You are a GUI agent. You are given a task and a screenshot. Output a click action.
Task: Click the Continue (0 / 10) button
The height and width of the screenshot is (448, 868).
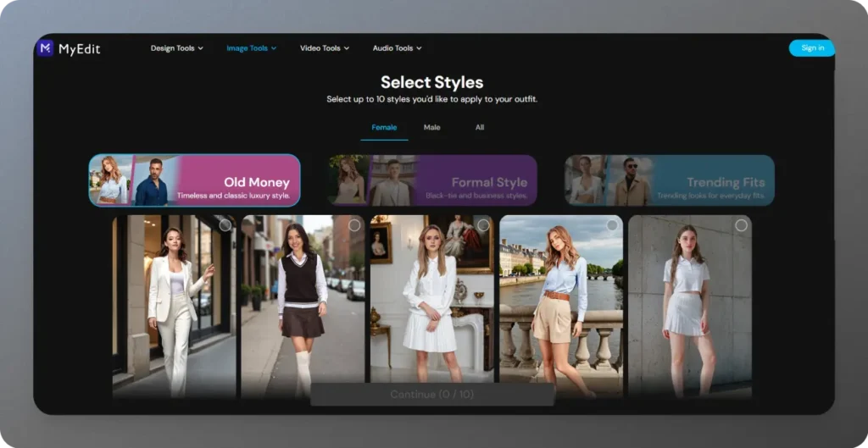pyautogui.click(x=432, y=395)
